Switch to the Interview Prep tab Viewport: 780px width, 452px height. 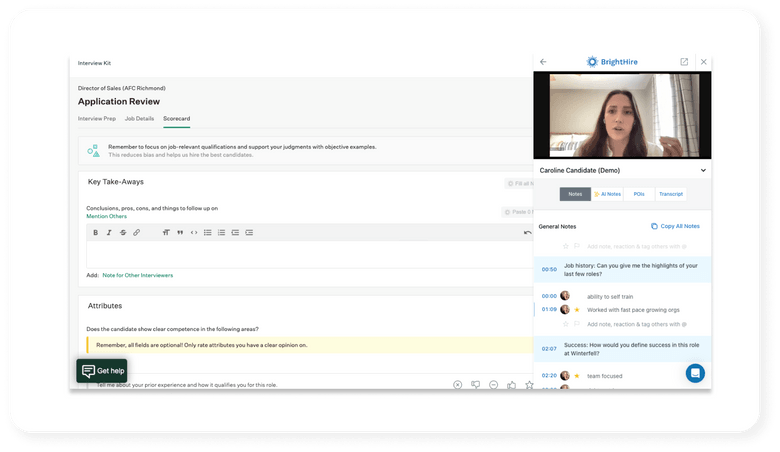click(x=97, y=119)
